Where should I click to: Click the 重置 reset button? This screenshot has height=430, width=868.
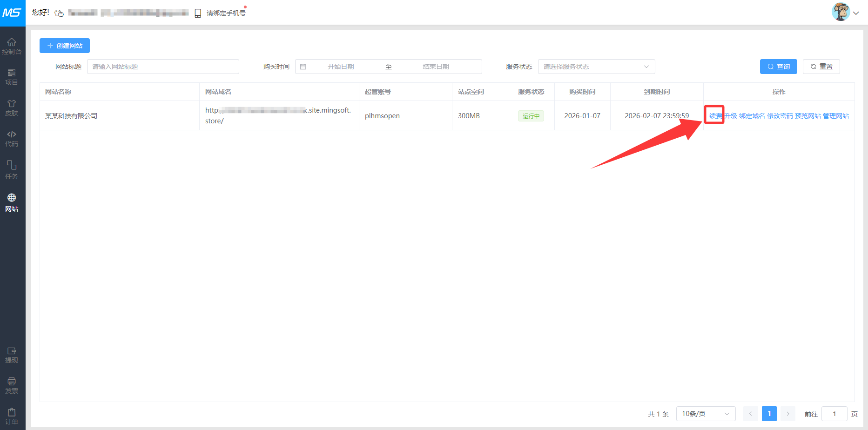(821, 67)
